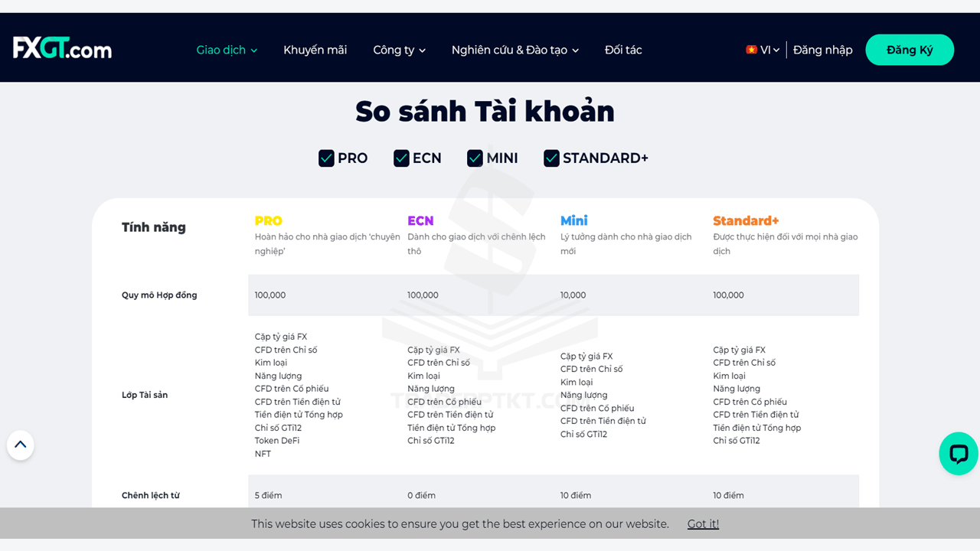Click Năng lượng in Standard+ asset list

pyautogui.click(x=737, y=389)
